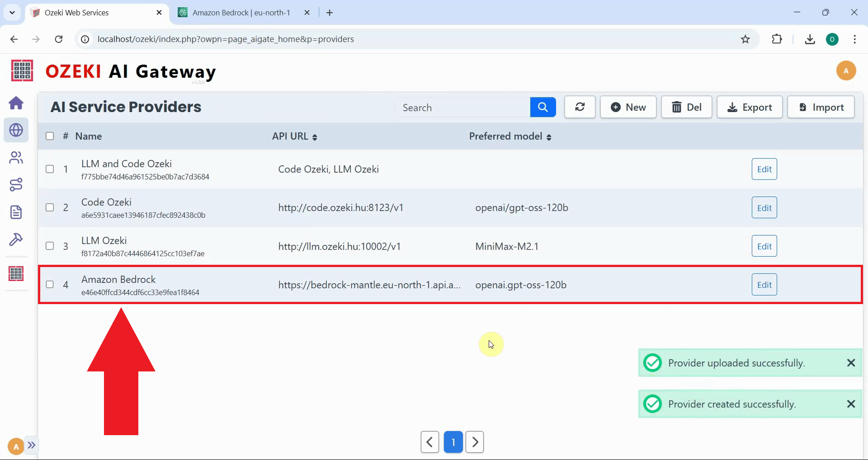
Task: Expand the sidebar with double chevron
Action: 31,445
